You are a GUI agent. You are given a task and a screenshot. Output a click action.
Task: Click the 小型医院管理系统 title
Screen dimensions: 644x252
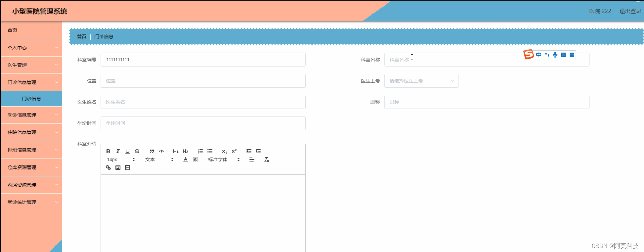(40, 11)
